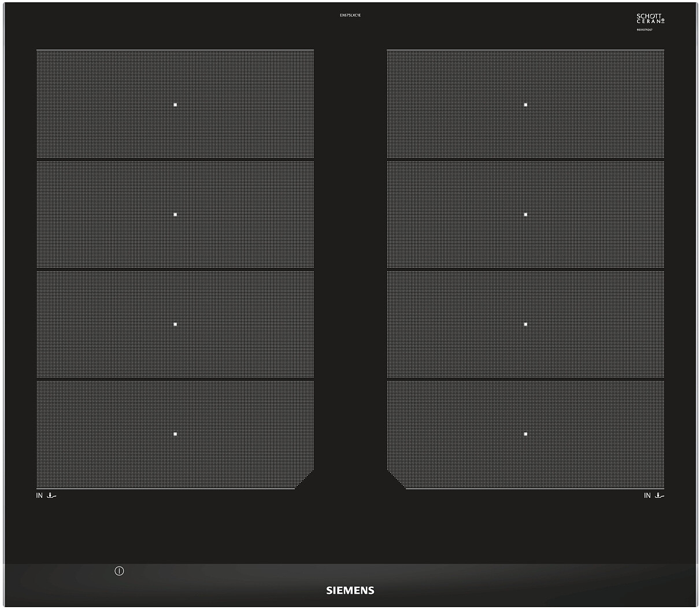Select the second zone in left column
Screen dimensions: 700x610
175,215
